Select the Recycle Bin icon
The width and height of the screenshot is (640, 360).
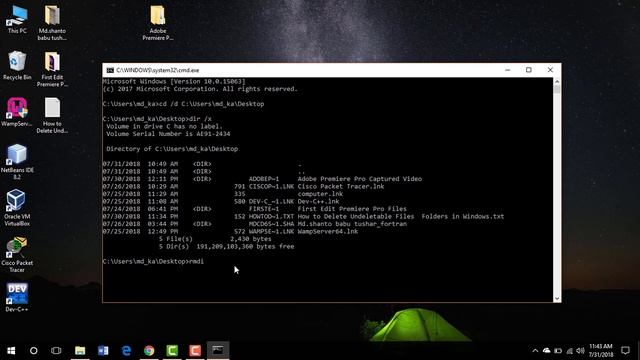point(17,66)
